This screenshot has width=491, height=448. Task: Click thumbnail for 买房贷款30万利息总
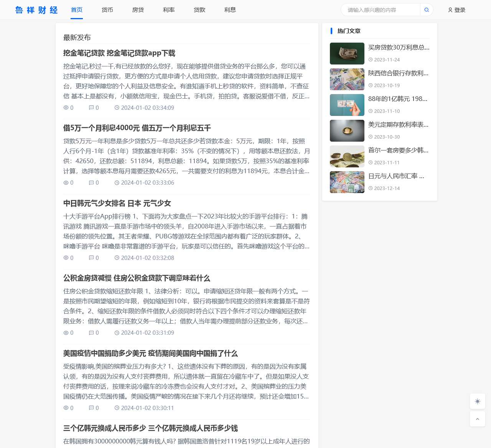[x=347, y=53]
